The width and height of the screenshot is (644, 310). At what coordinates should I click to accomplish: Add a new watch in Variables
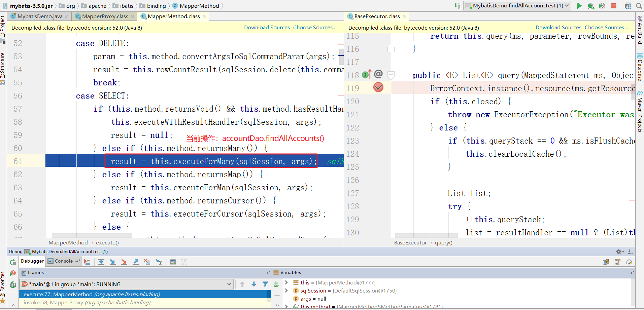click(277, 284)
